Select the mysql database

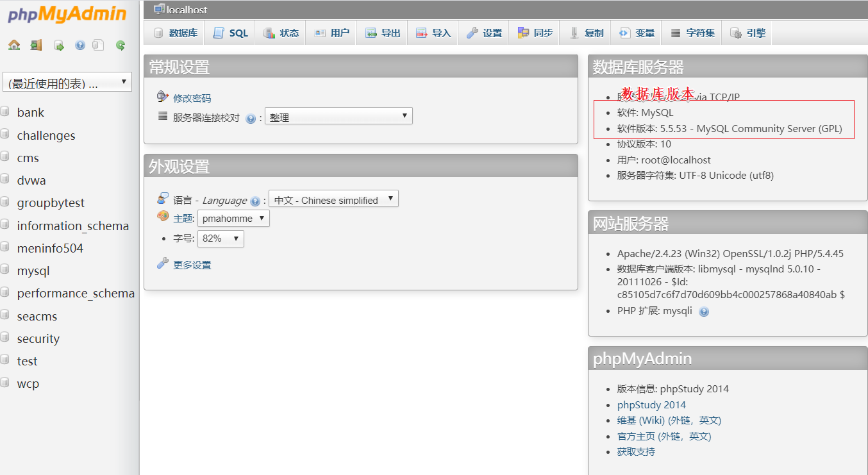33,271
